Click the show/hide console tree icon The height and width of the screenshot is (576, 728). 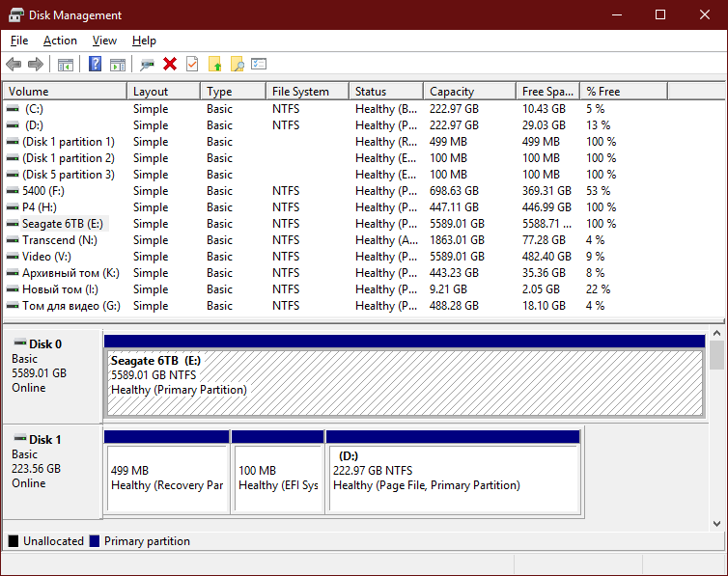coord(66,65)
